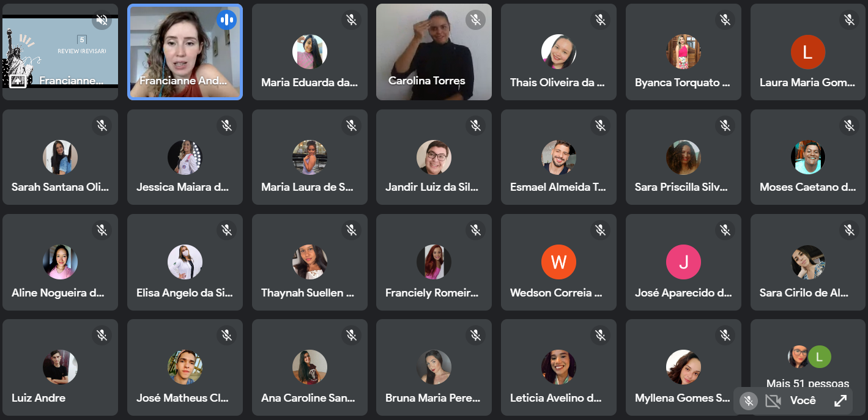This screenshot has height=420, width=868.
Task: Toggle your microphone in the Você bar
Action: 747,401
